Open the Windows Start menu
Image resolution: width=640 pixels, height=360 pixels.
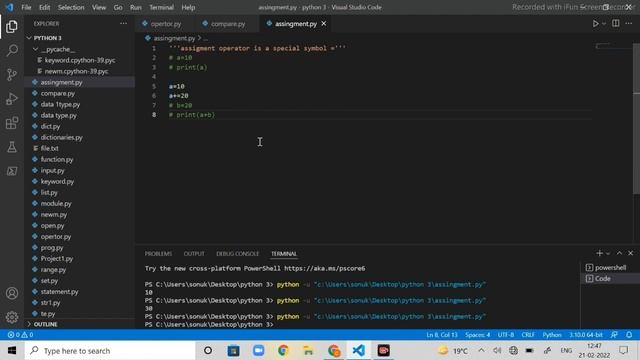tap(12, 351)
